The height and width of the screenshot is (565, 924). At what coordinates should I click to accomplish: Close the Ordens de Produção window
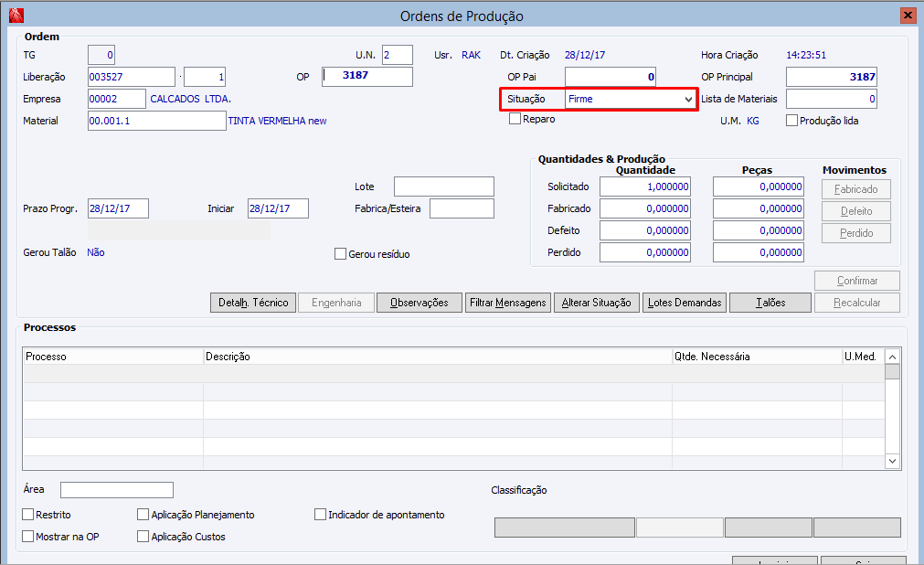click(907, 16)
